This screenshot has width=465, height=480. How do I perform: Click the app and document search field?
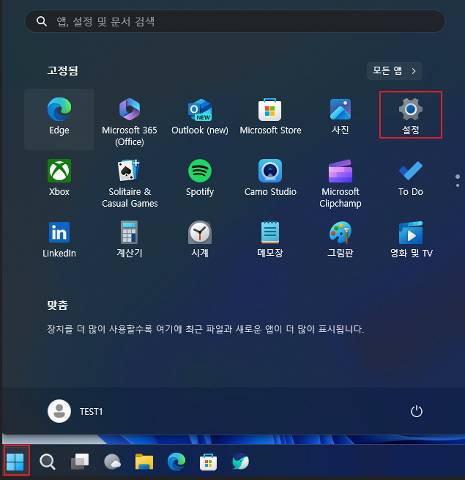[235, 22]
